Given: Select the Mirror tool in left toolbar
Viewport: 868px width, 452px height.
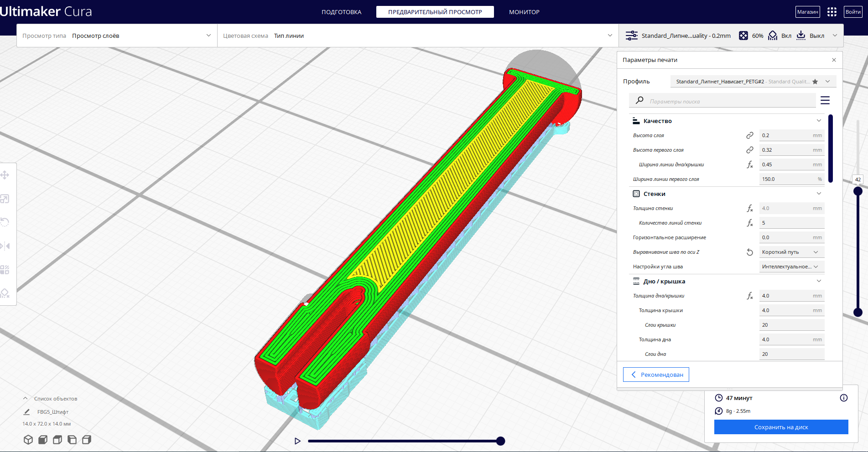Looking at the screenshot, I should [5, 246].
